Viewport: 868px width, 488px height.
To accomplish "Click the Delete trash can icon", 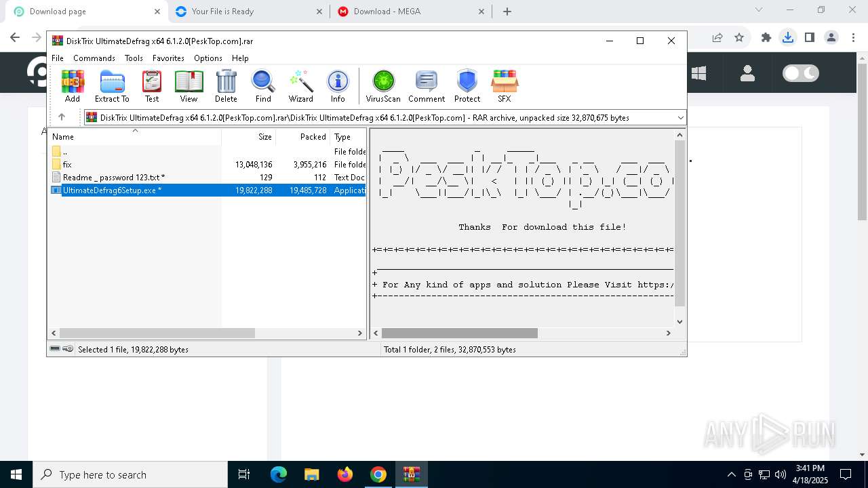I will click(226, 86).
